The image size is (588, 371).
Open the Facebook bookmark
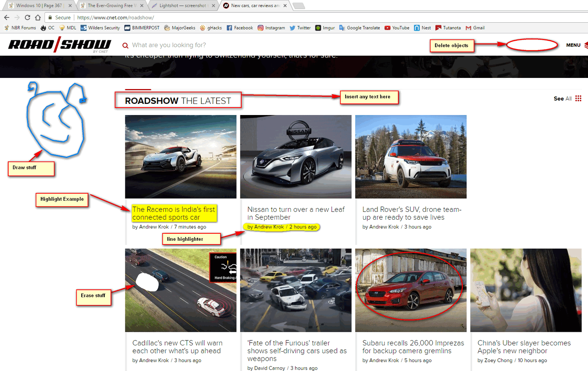pyautogui.click(x=240, y=28)
